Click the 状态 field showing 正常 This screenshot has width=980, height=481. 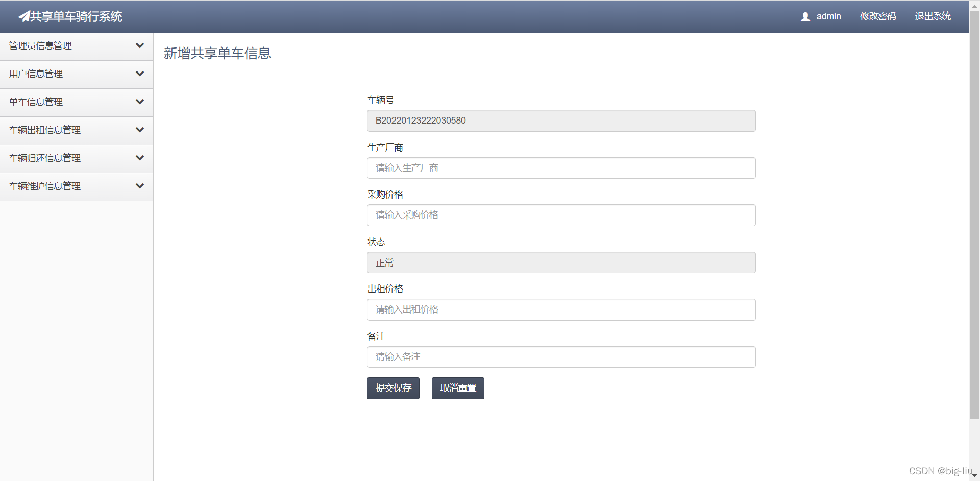click(x=561, y=262)
